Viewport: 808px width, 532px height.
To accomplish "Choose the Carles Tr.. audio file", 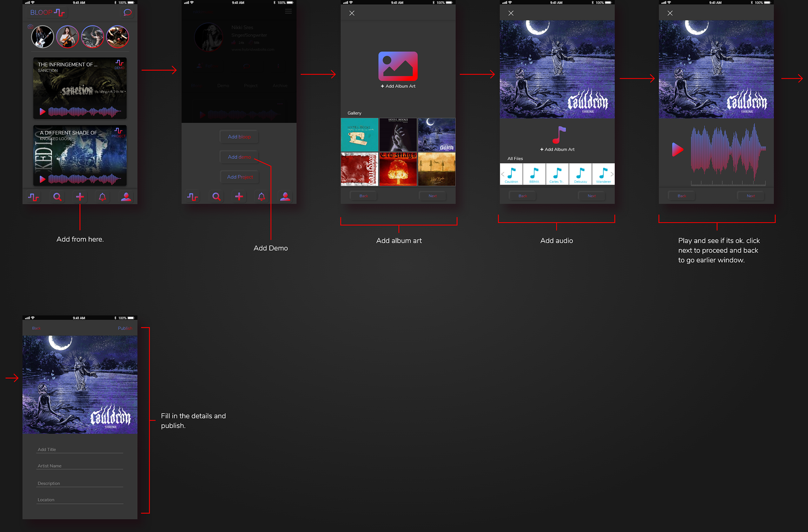I will (557, 174).
